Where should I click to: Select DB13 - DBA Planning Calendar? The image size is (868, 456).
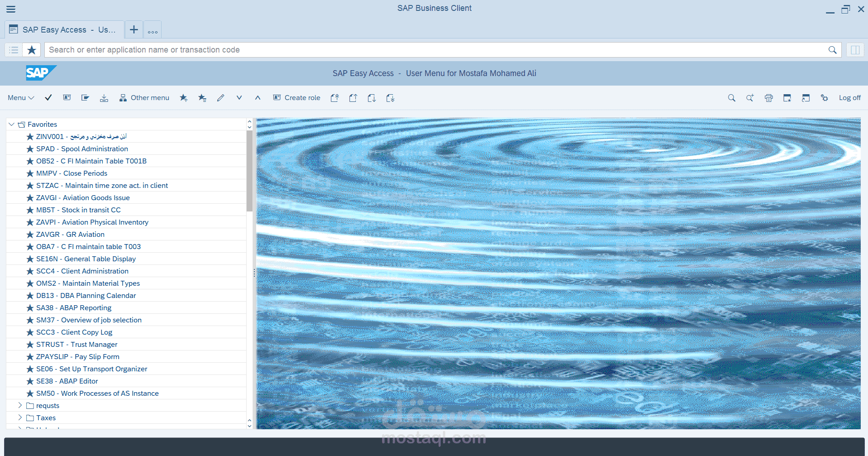coord(126,296)
